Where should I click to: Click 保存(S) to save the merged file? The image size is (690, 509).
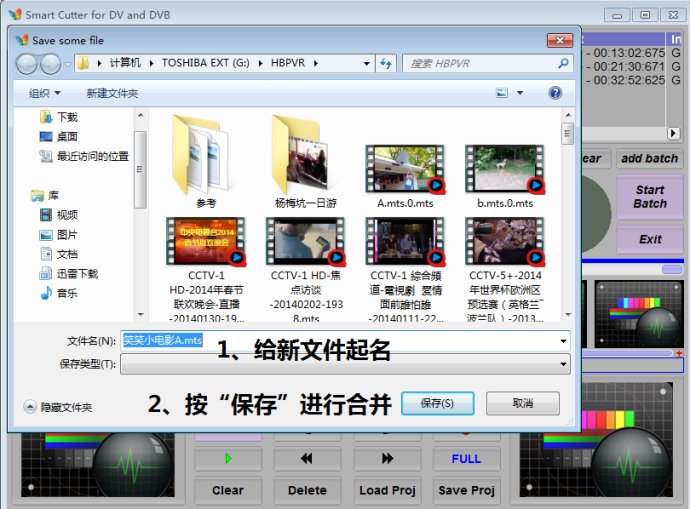(x=437, y=403)
